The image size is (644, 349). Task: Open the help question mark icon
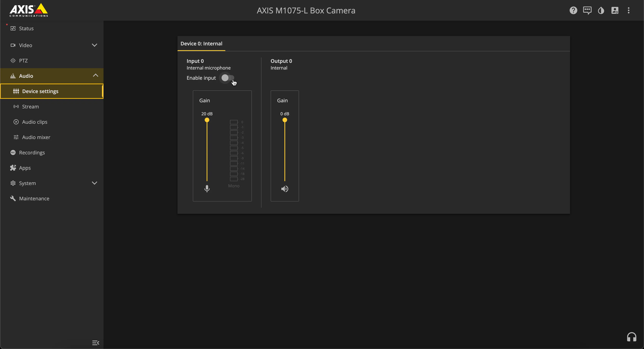tap(573, 11)
